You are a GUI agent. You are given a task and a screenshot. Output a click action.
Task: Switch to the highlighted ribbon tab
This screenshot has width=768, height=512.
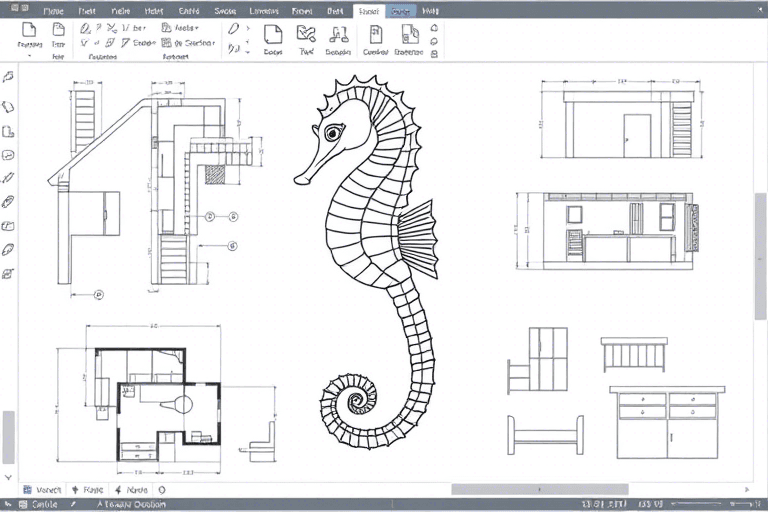[401, 10]
